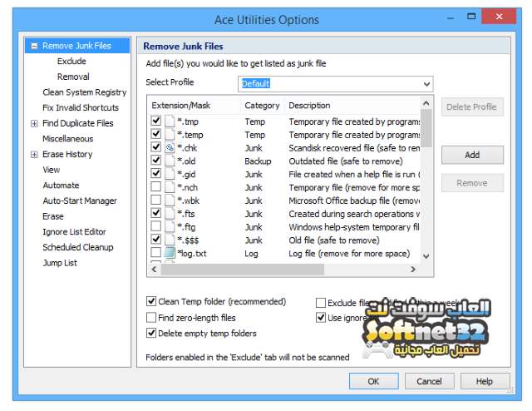Image resolution: width=532 pixels, height=411 pixels.
Task: Go to Miscellaneous options
Action: click(68, 139)
